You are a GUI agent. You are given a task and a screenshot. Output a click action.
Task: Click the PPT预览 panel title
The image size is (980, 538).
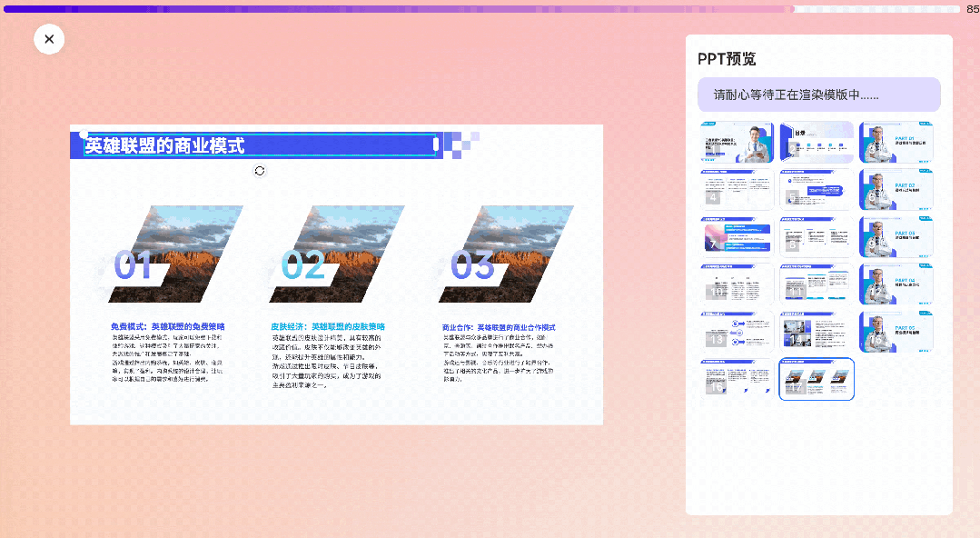(727, 59)
